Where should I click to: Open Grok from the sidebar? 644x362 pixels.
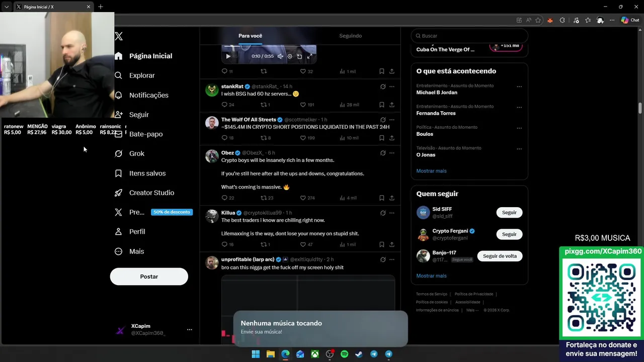click(x=129, y=153)
